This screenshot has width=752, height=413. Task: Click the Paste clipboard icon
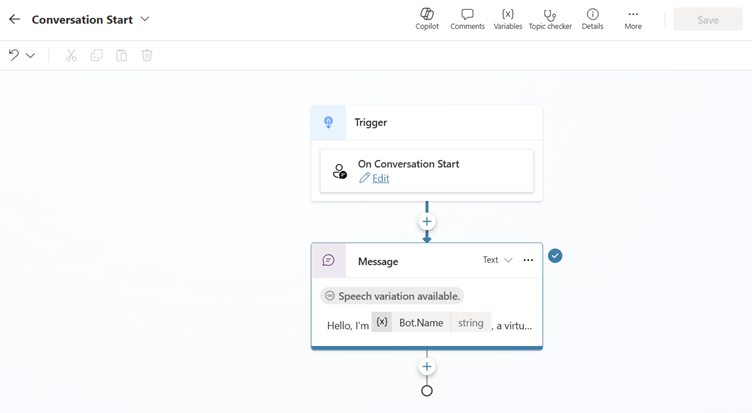click(x=122, y=55)
